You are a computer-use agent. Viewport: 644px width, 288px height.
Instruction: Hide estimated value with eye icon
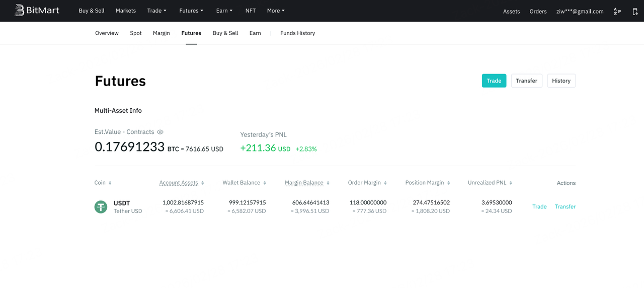click(x=160, y=132)
